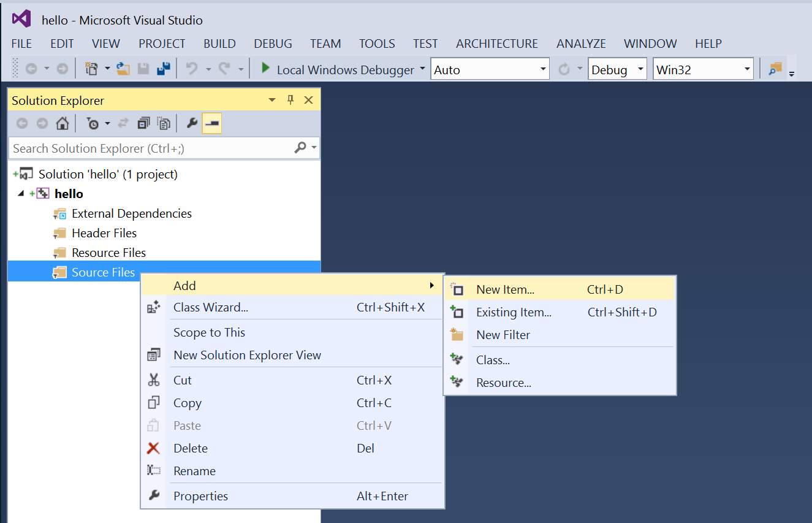Open the toolbar overflow options arrow
This screenshot has width=812, height=523.
click(x=792, y=74)
